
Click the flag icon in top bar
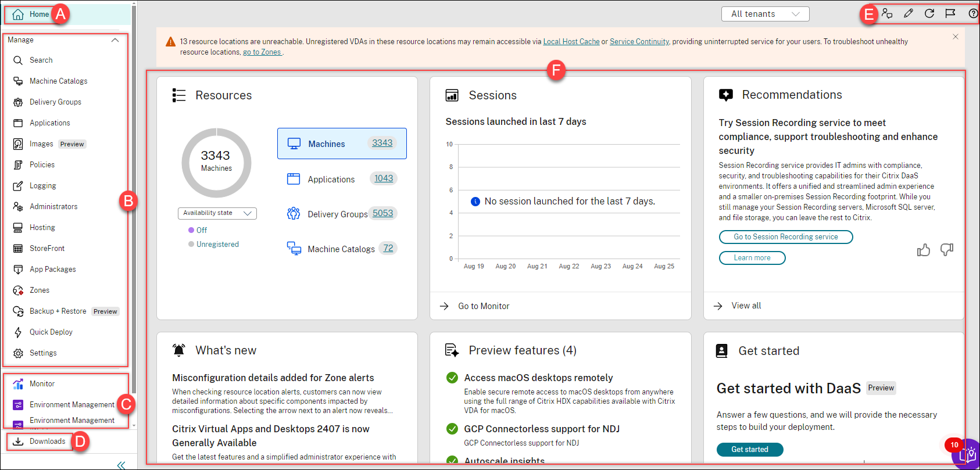click(950, 13)
